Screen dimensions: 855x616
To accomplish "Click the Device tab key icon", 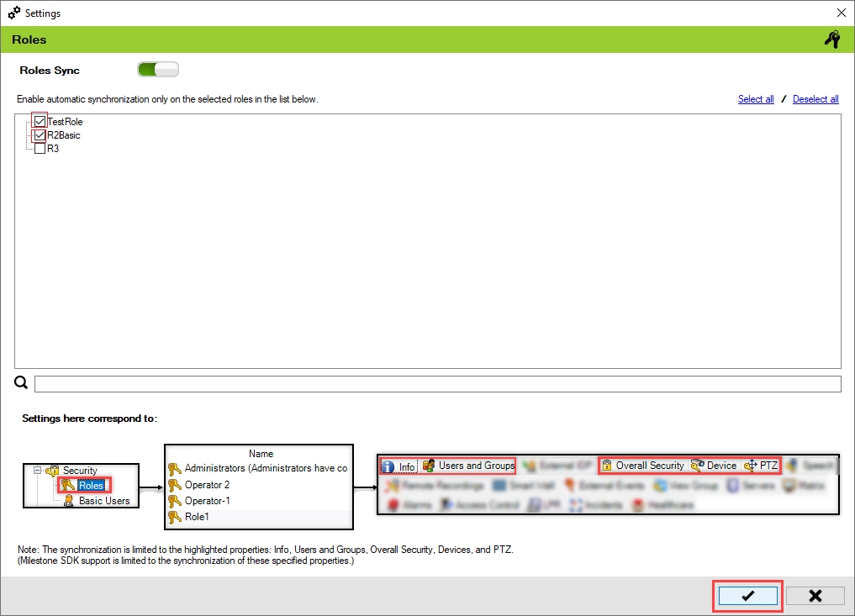I will point(697,466).
